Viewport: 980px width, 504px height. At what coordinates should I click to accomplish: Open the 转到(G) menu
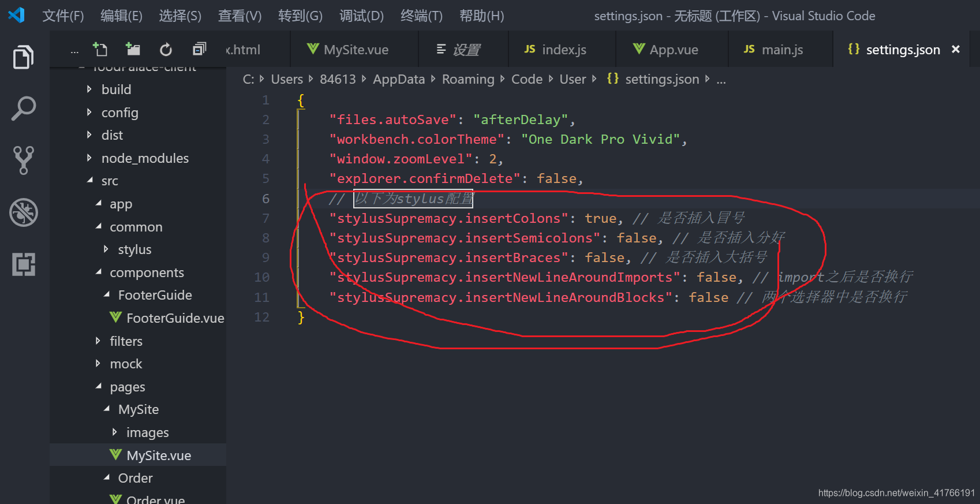point(300,16)
